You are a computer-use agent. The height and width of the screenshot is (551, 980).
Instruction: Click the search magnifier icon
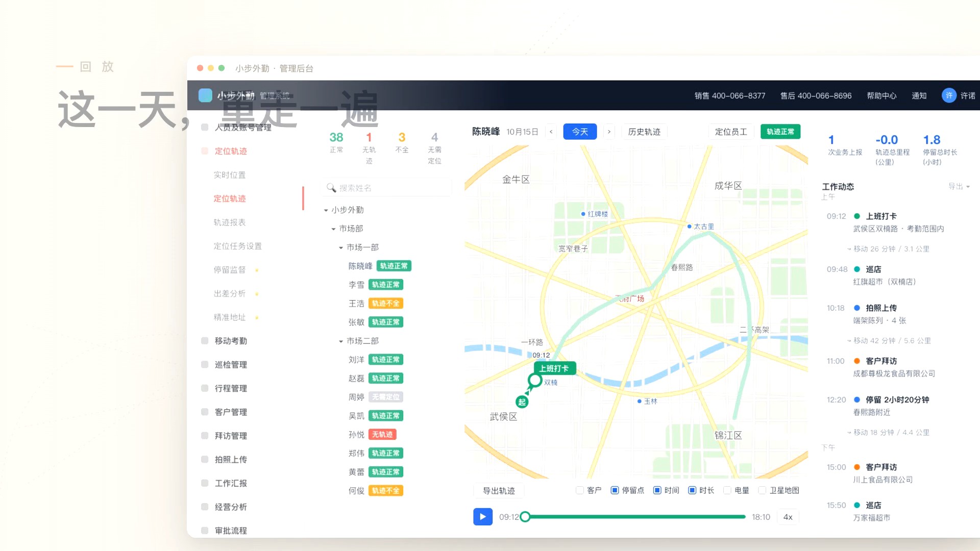click(x=331, y=188)
